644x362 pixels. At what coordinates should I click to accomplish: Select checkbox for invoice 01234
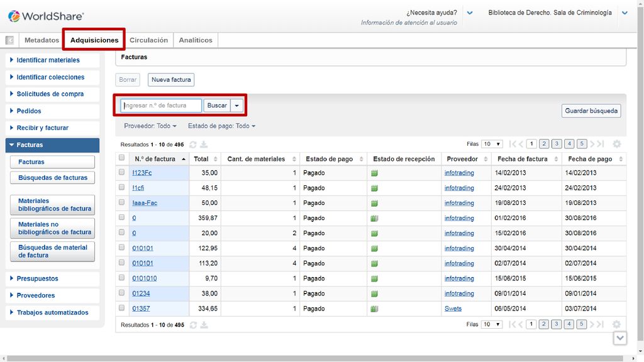click(x=121, y=293)
